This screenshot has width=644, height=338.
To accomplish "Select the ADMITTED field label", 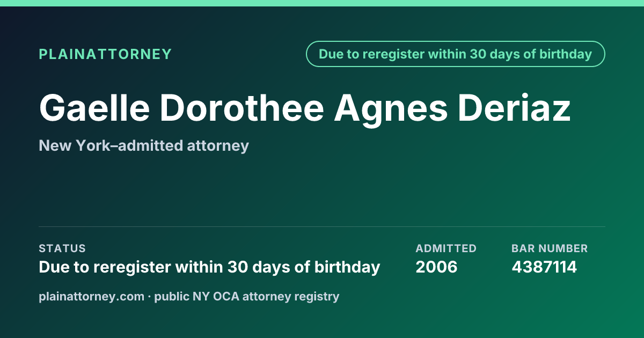I will coord(446,248).
